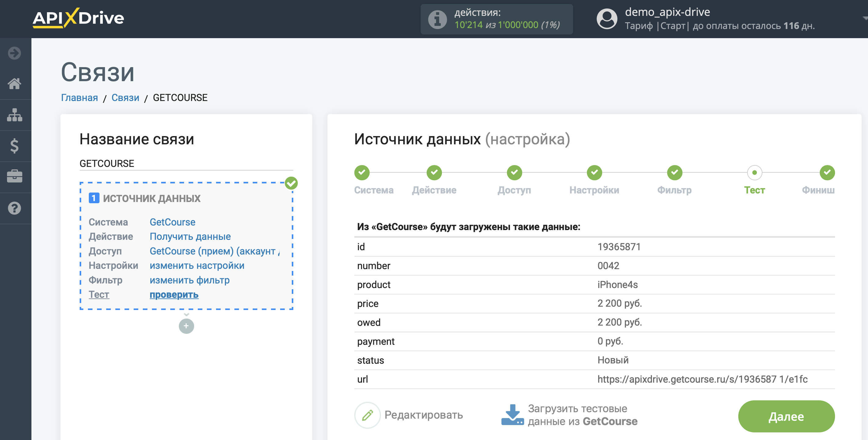Image resolution: width=868 pixels, height=440 pixels.
Task: Open the billing dollar icon in the sidebar
Action: tap(14, 146)
